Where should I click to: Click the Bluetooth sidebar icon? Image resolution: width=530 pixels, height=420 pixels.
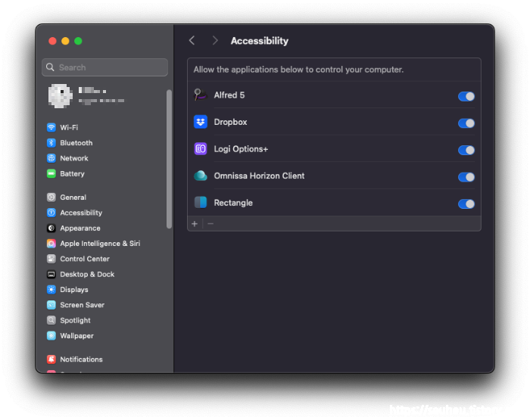coord(51,143)
